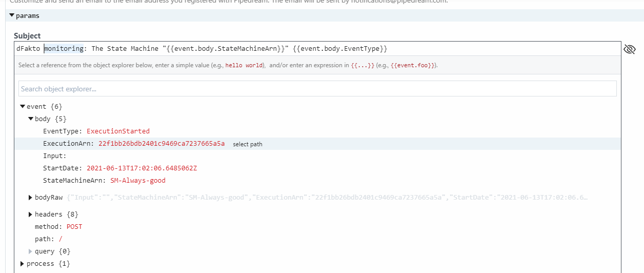Toggle the crossed-out eye visibility icon

click(629, 49)
